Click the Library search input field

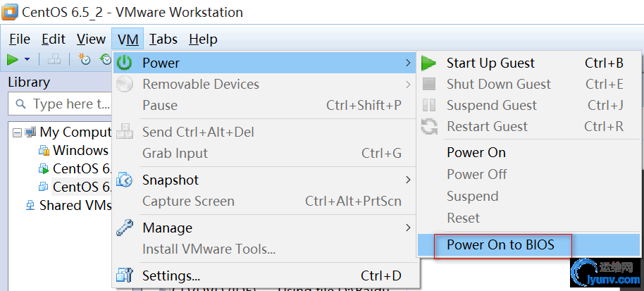(70, 104)
